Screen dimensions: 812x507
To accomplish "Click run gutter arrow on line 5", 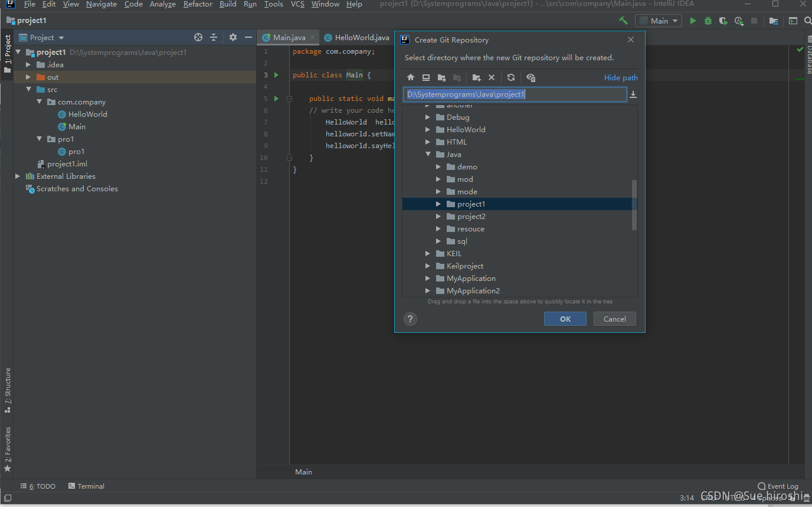I will pyautogui.click(x=276, y=99).
